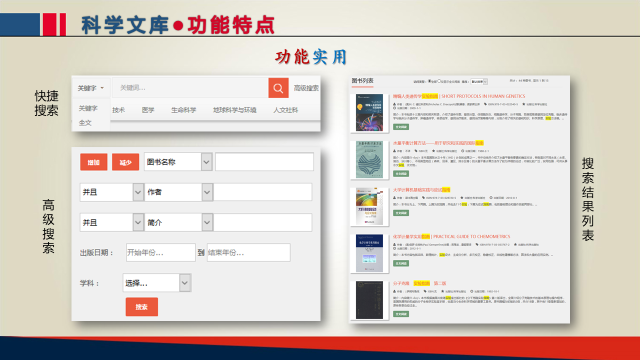Select the 人文社科 category tab

pyautogui.click(x=285, y=110)
